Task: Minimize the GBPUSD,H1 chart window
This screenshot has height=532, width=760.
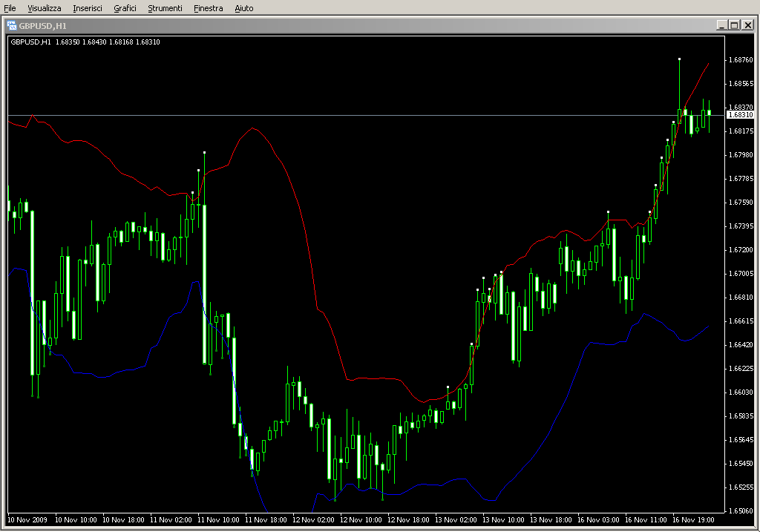Action: [722, 25]
